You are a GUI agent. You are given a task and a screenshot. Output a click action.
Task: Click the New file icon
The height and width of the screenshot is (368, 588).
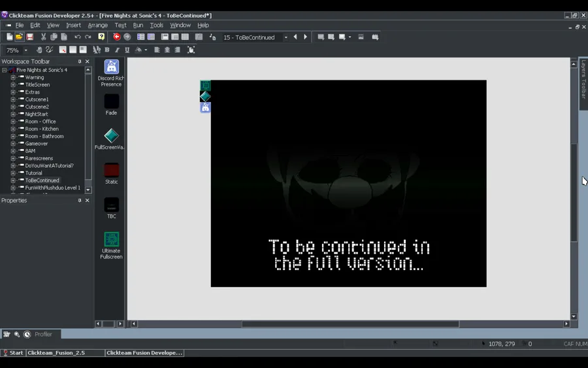9,37
